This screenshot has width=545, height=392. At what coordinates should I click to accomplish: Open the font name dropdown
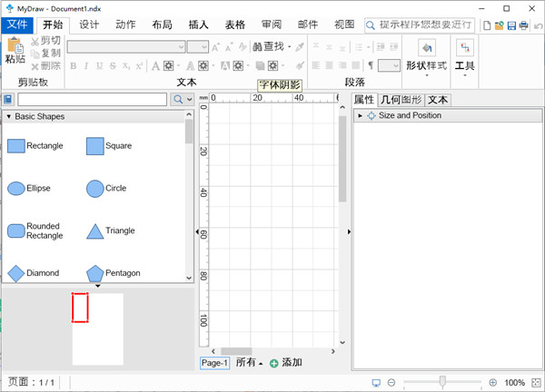click(181, 47)
